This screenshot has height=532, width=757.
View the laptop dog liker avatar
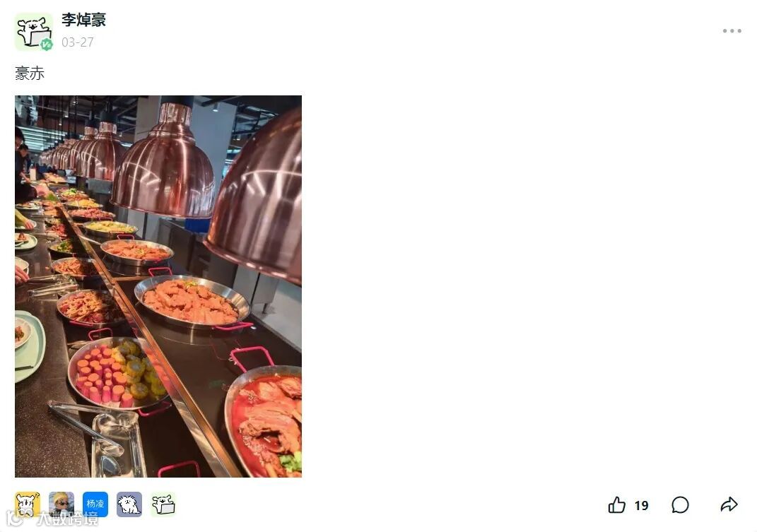tap(163, 504)
